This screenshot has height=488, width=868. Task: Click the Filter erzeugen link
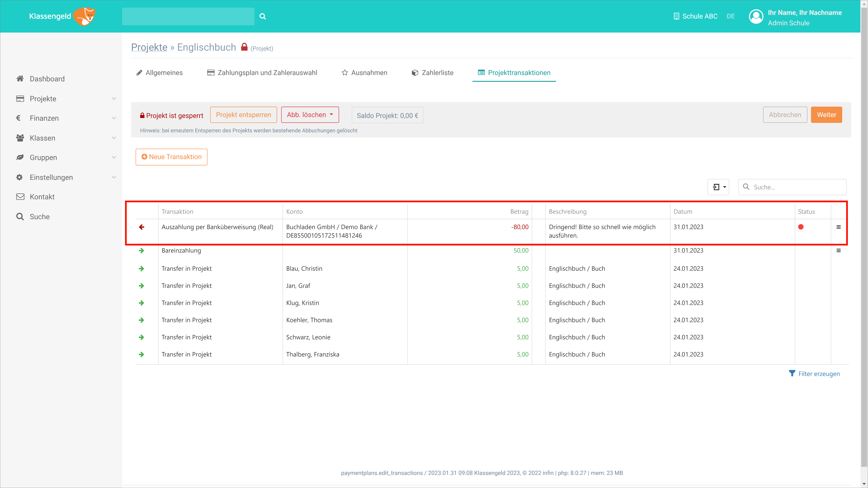click(819, 374)
